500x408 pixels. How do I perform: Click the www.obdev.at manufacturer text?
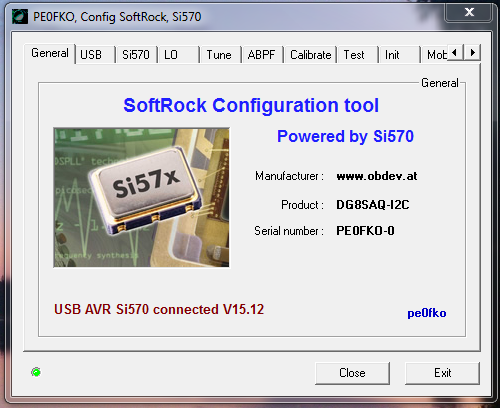pyautogui.click(x=377, y=176)
